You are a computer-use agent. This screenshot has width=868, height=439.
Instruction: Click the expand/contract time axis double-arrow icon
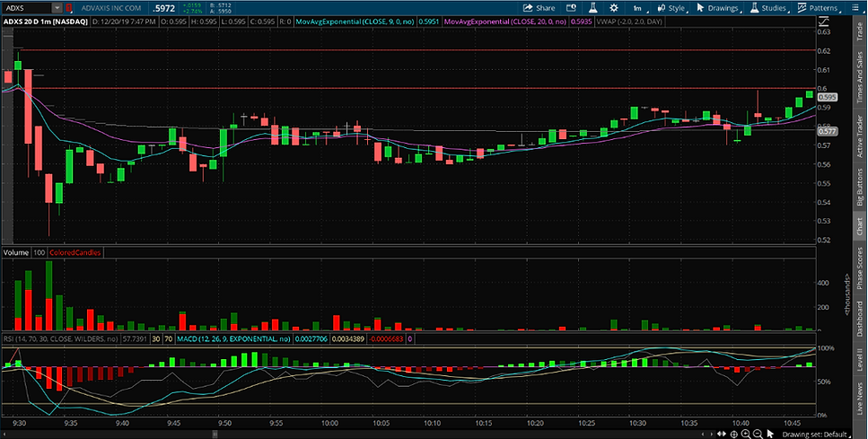coord(723,434)
